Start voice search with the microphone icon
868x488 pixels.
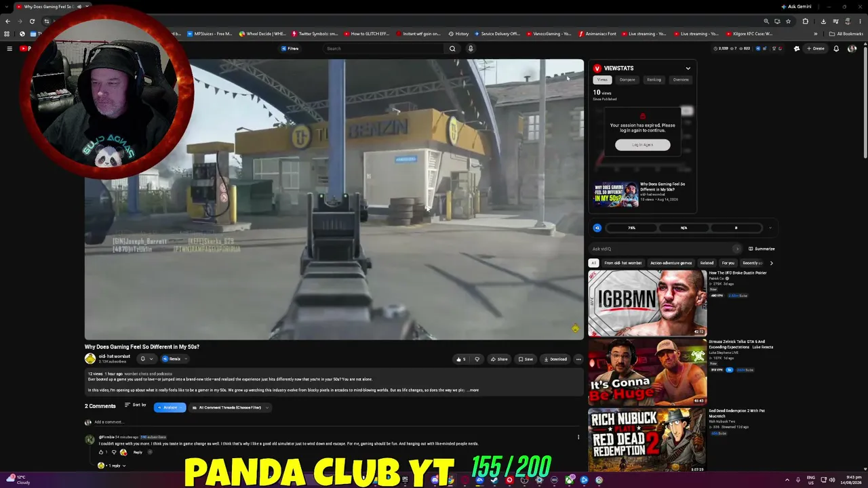click(470, 49)
